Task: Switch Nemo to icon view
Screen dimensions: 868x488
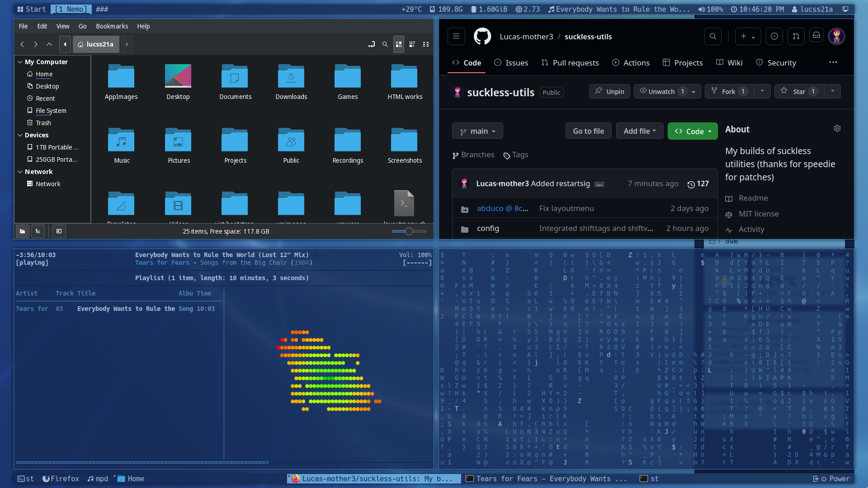Action: pyautogui.click(x=399, y=44)
